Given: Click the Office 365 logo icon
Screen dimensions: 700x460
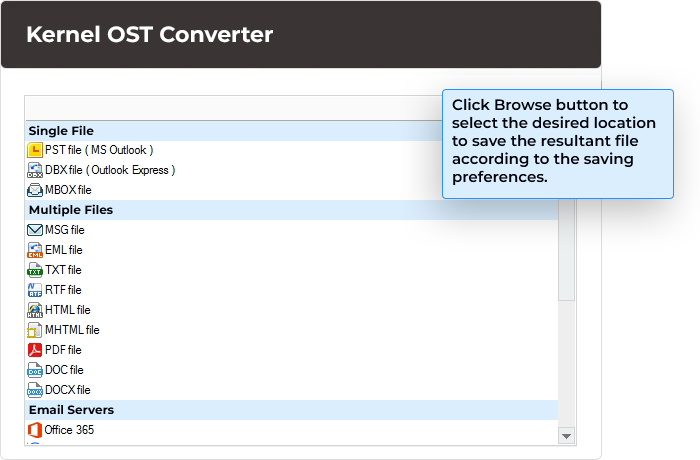Looking at the screenshot, I should 35,430.
